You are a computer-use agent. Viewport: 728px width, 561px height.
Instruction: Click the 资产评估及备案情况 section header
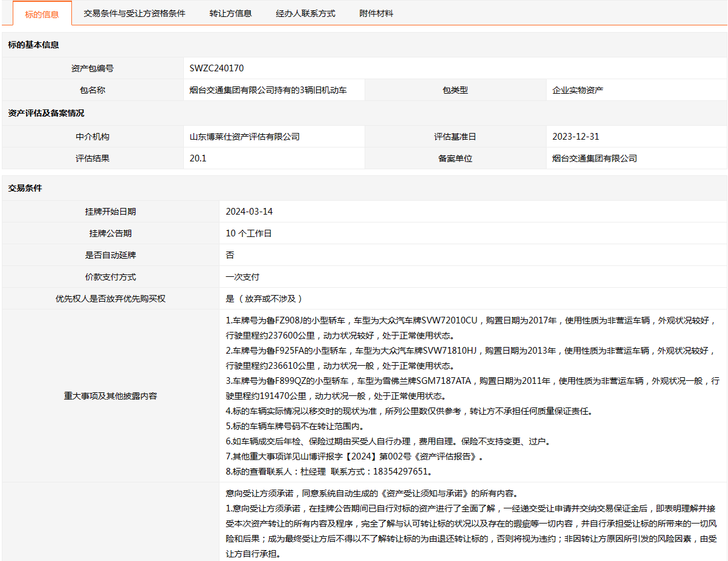click(x=46, y=113)
